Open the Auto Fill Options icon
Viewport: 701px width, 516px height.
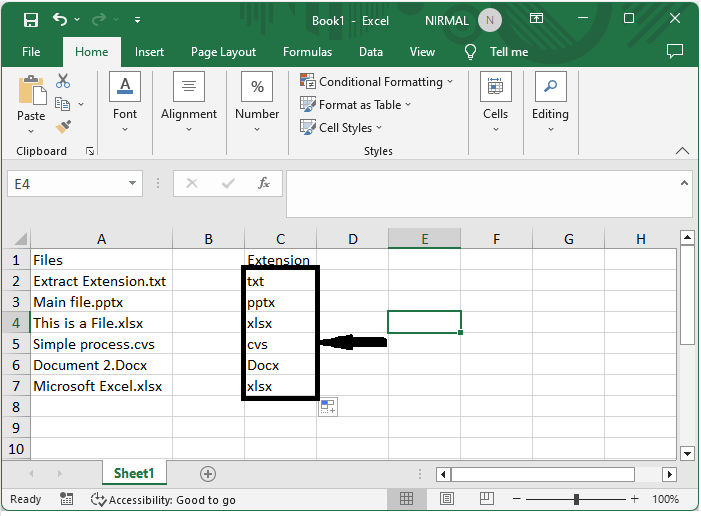click(x=328, y=407)
